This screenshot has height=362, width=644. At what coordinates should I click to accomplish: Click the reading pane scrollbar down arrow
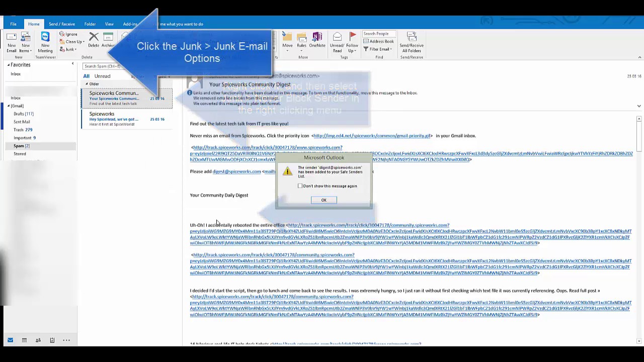(x=639, y=341)
